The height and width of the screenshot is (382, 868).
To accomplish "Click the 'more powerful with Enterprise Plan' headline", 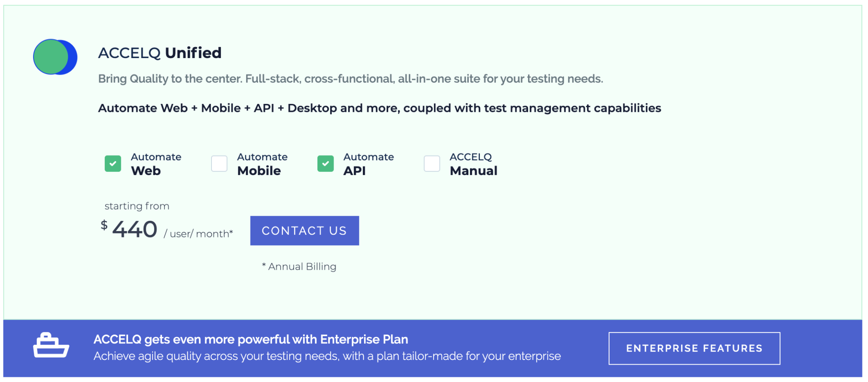I will pos(250,340).
